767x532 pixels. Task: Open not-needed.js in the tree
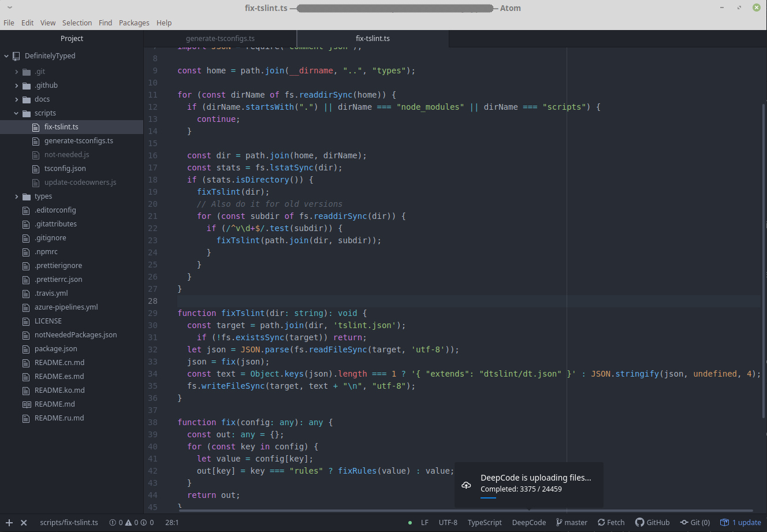click(x=67, y=155)
